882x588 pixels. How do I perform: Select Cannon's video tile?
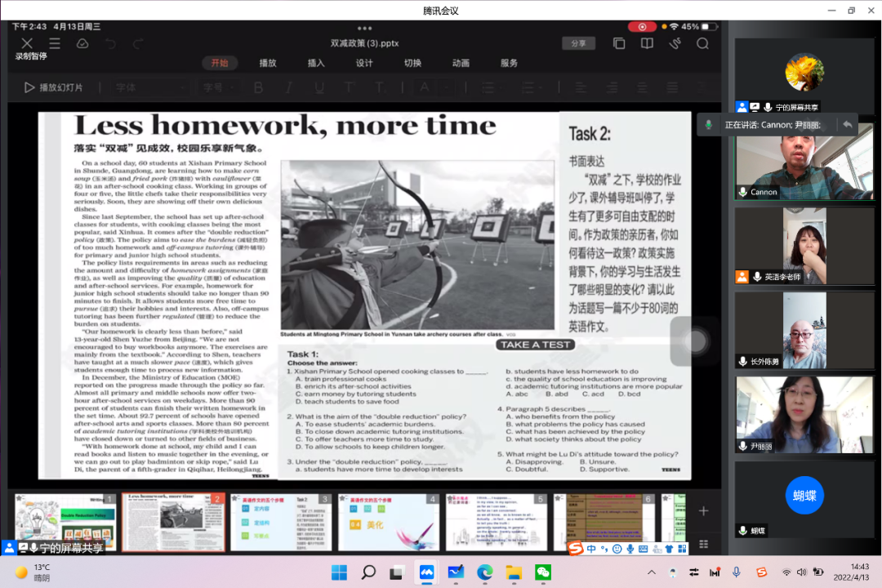click(804, 162)
